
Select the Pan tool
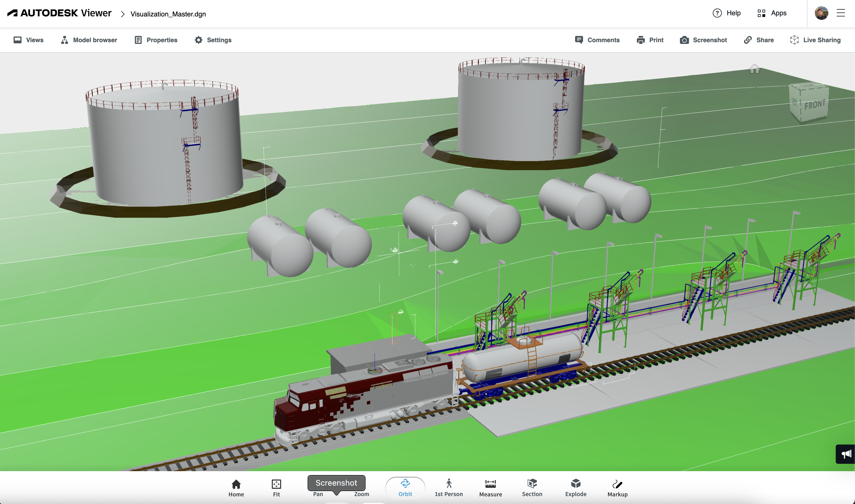pyautogui.click(x=318, y=494)
